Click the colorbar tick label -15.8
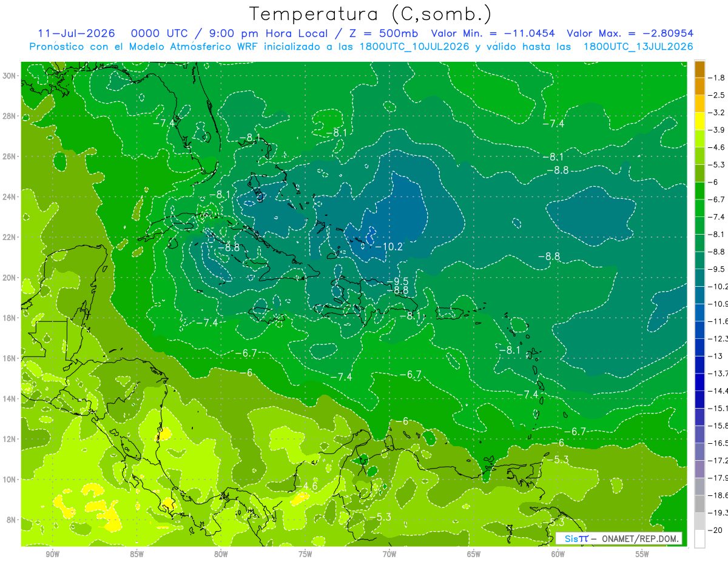Image resolution: width=728 pixels, height=562 pixels. tap(718, 425)
